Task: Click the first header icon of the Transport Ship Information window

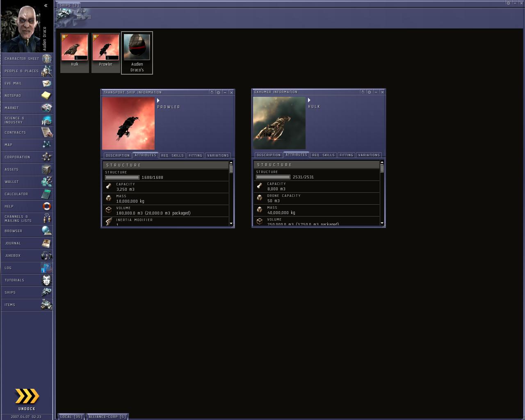Action: tap(212, 92)
